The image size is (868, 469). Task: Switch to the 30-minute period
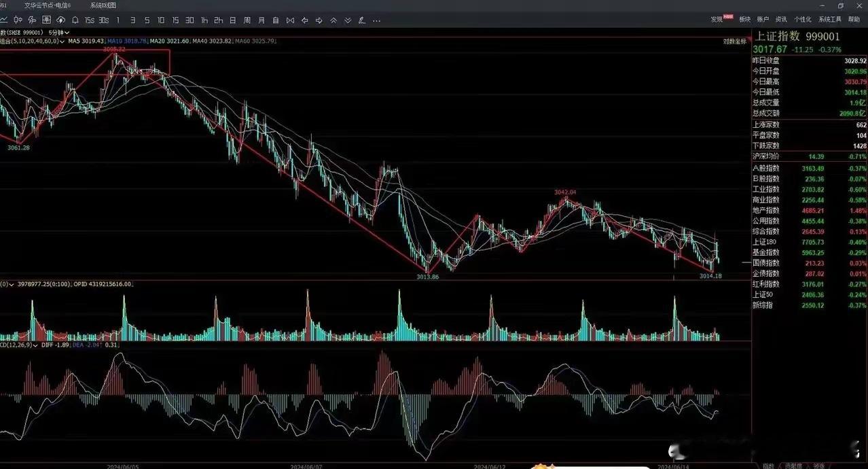pos(189,20)
